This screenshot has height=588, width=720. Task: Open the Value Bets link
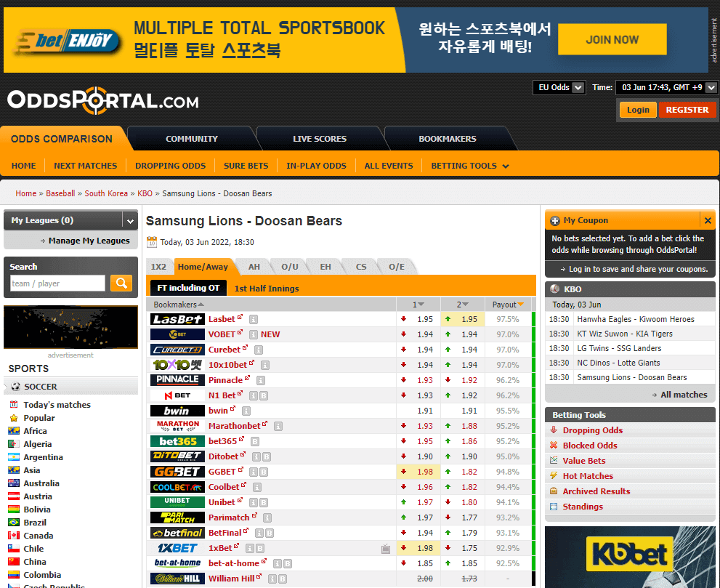pyautogui.click(x=584, y=461)
